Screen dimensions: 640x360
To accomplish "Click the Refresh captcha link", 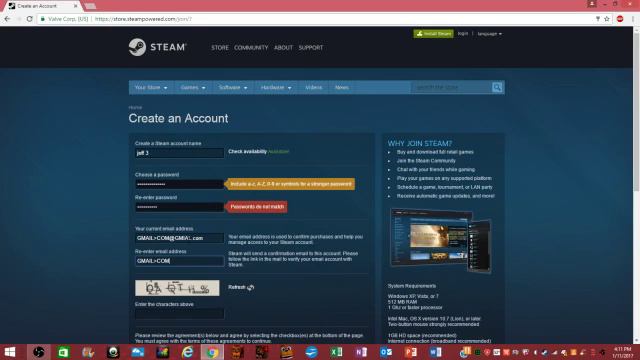I will pyautogui.click(x=237, y=287).
